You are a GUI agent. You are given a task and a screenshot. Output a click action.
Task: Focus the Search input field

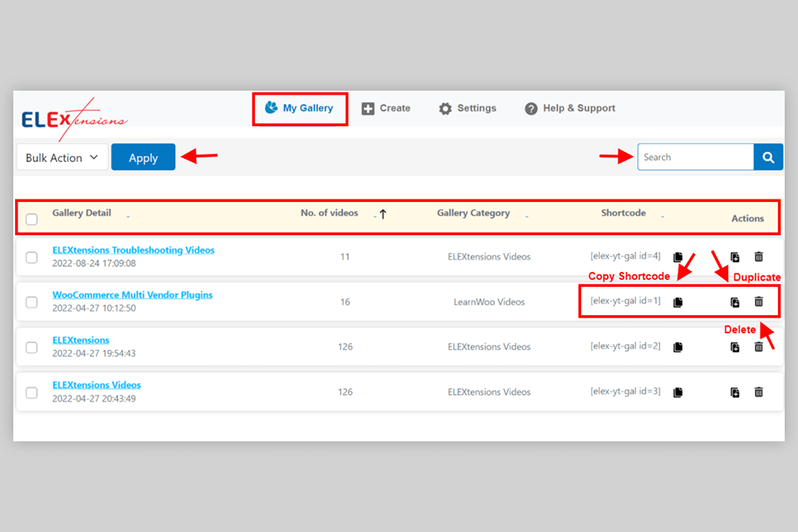coord(696,157)
